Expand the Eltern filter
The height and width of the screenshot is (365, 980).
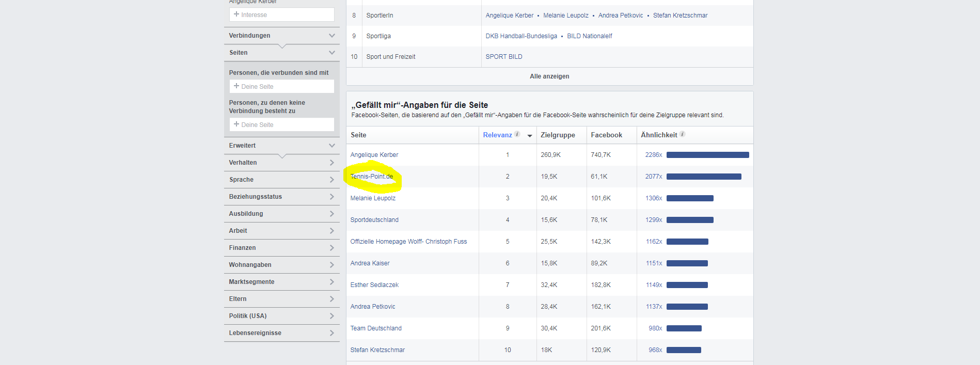(x=282, y=299)
